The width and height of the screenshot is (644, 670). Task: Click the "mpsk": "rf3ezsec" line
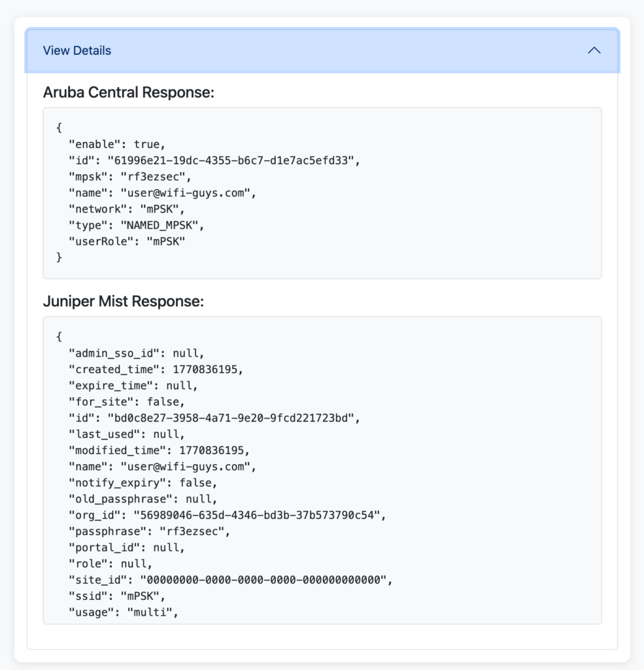coord(129,176)
